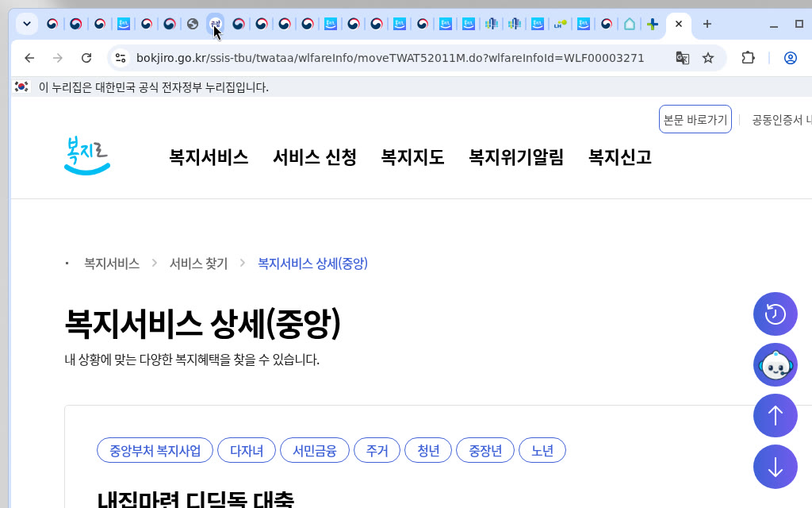Select the 청년 tag

pos(428,450)
